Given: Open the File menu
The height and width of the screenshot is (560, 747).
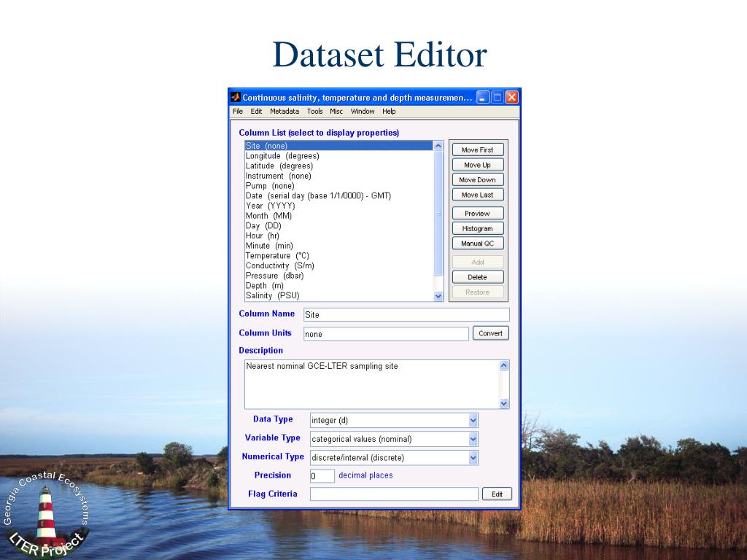Looking at the screenshot, I should click(237, 112).
